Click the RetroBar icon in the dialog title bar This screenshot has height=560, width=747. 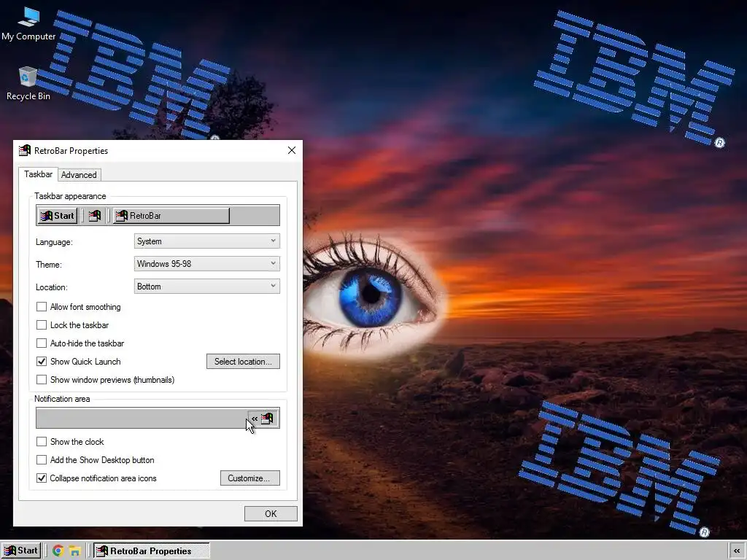pos(24,150)
